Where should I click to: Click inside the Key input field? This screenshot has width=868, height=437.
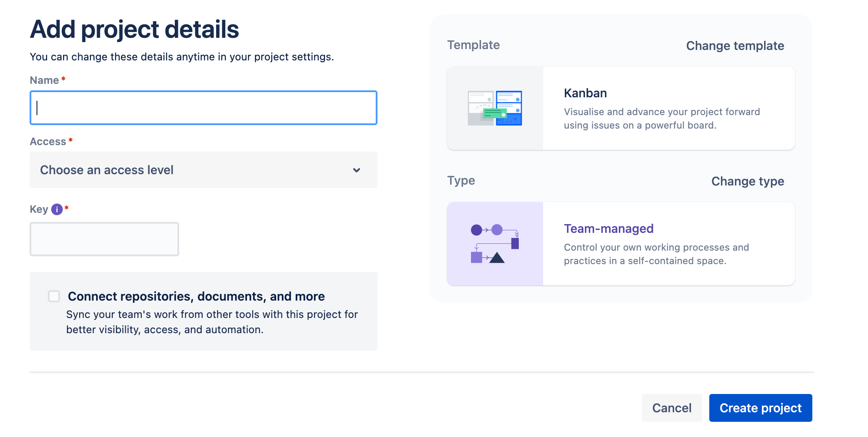(x=104, y=238)
